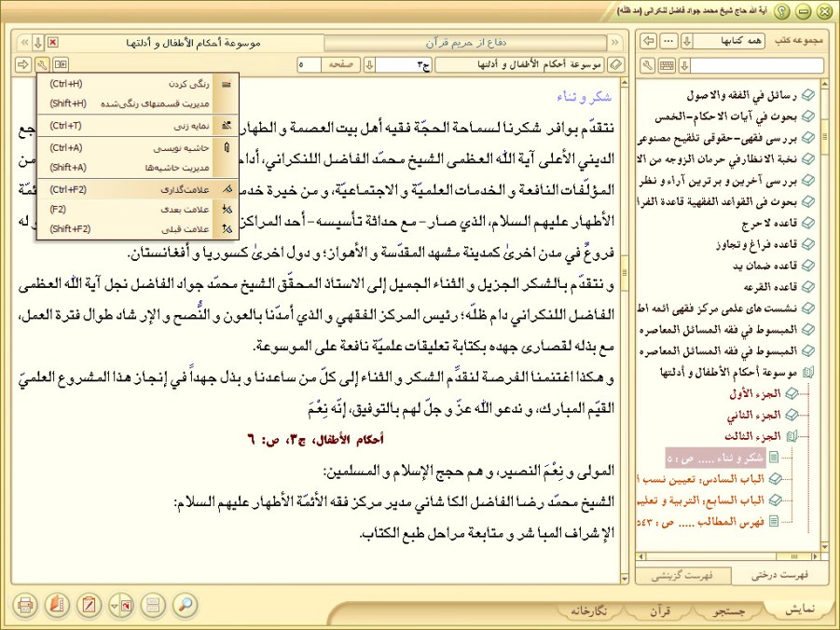The height and width of the screenshot is (630, 840).
Task: Click the dual-pane view icon in the toolbar
Action: [62, 64]
